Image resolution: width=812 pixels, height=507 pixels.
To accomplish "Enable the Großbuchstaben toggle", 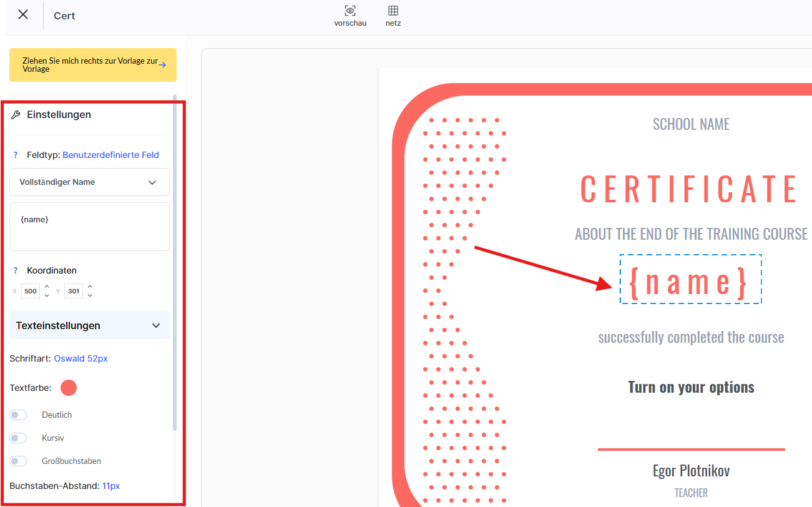I will pyautogui.click(x=18, y=461).
